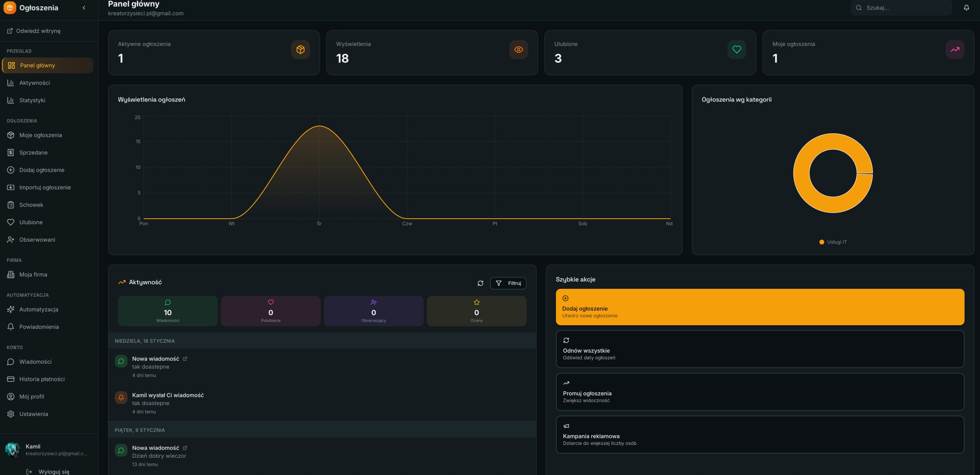
Task: Click the Wyloguj się link
Action: tap(48, 472)
